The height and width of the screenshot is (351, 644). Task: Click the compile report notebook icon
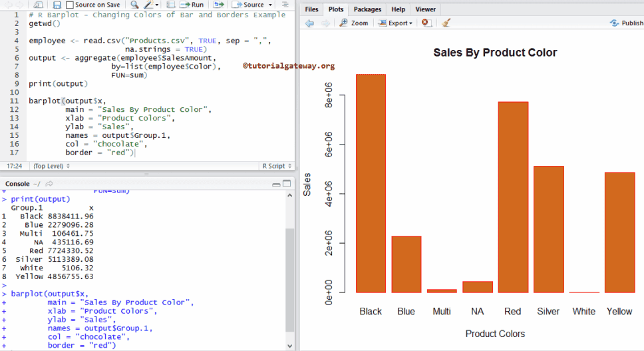click(171, 5)
